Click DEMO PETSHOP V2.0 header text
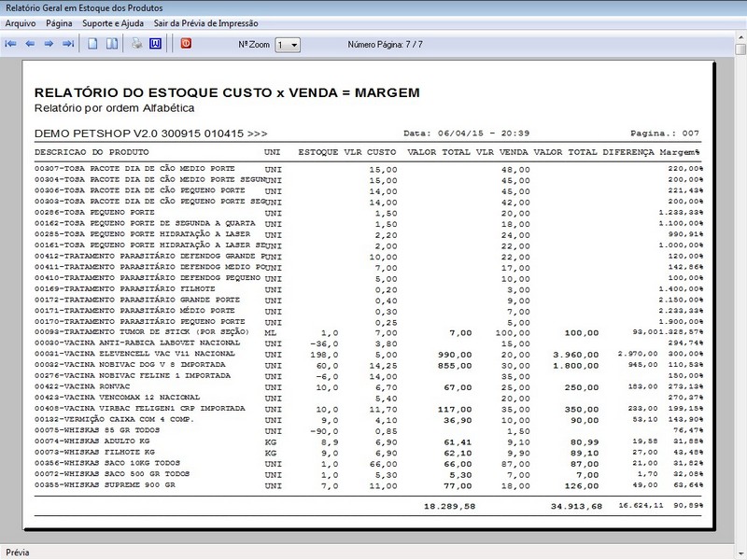Viewport: 747px width, 560px height. [x=150, y=133]
